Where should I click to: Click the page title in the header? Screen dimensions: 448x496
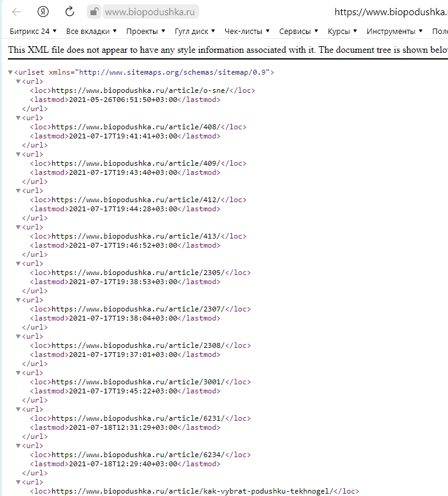391,12
